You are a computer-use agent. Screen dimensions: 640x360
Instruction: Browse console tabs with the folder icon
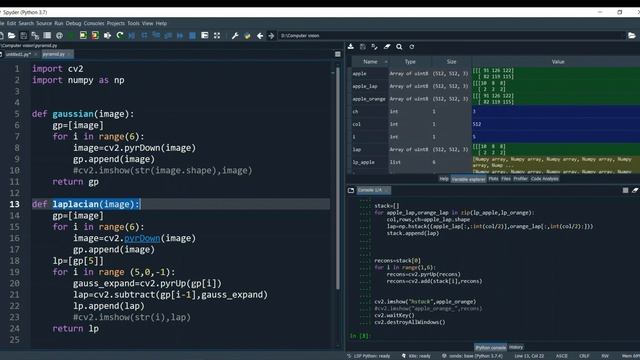[351, 190]
